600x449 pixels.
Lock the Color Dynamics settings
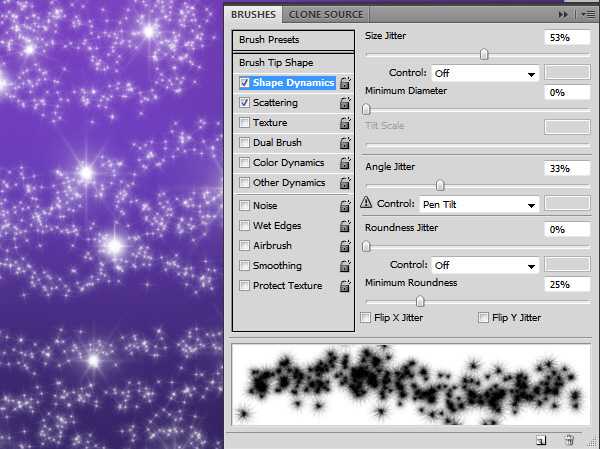345,163
